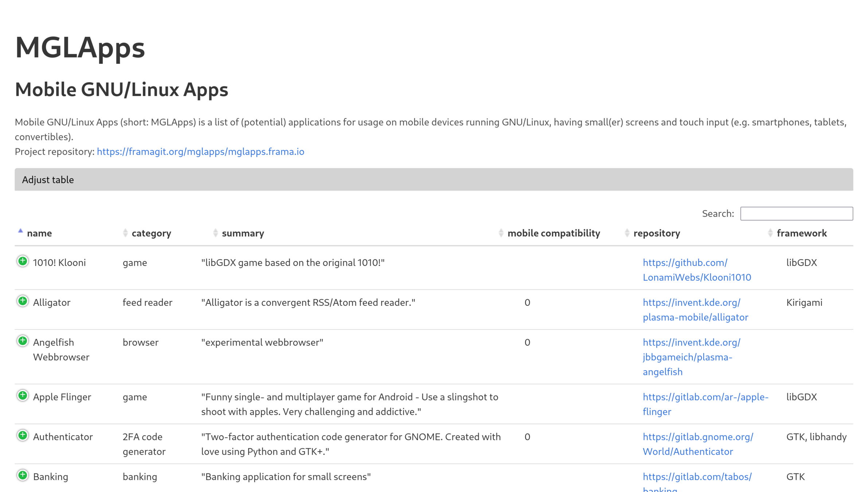Screen dimensions: 868x492
Task: Open the framagit project repository link
Action: click(200, 152)
